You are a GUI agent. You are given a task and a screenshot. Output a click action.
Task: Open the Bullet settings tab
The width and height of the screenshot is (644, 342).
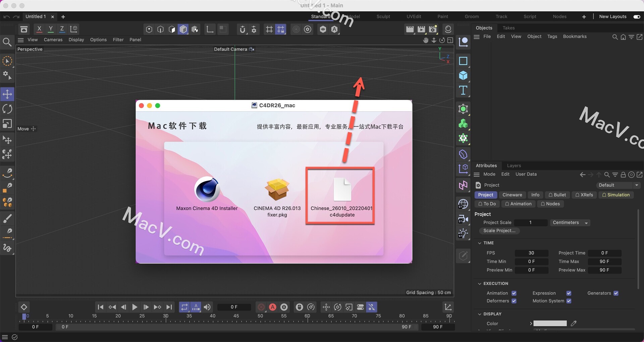(x=557, y=195)
